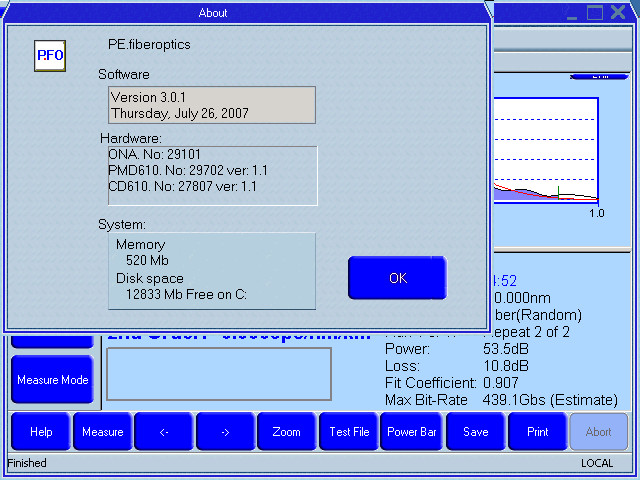This screenshot has height=480, width=640.
Task: Click the PFO logo icon
Action: click(x=50, y=56)
